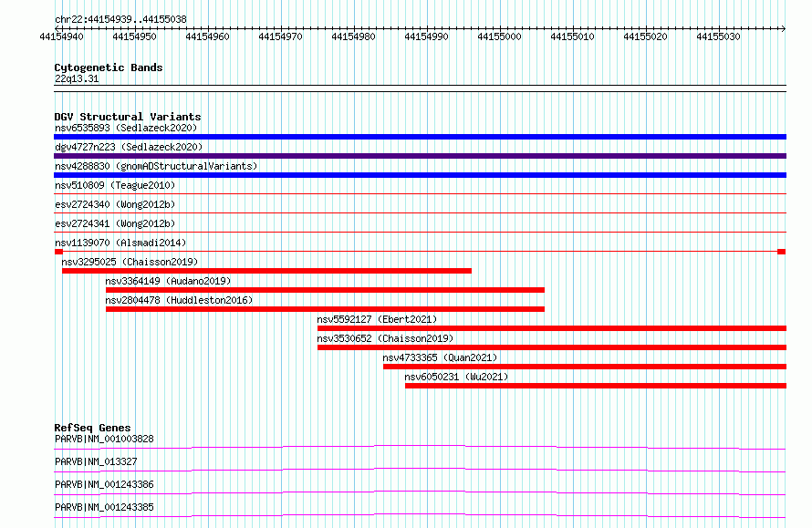Open variant label nsv4733365 (Quan2021)
Screen dimensions: 812x528
pyautogui.click(x=440, y=357)
